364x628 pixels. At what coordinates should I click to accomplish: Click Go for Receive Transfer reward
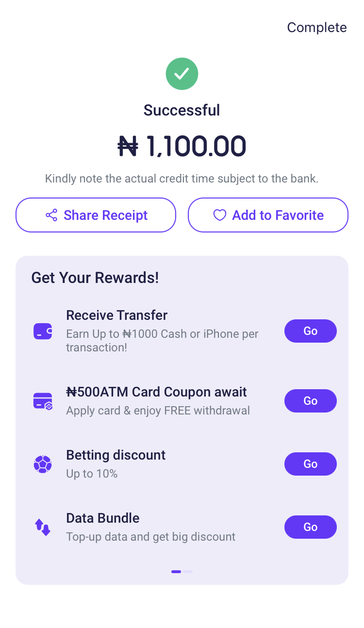311,331
